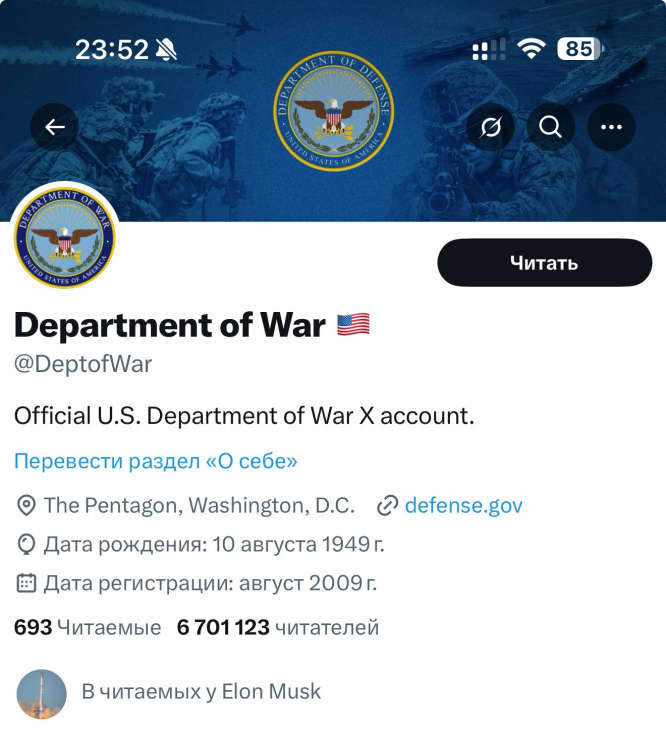Translate bio via Перевести раздел «О себе»

(155, 461)
